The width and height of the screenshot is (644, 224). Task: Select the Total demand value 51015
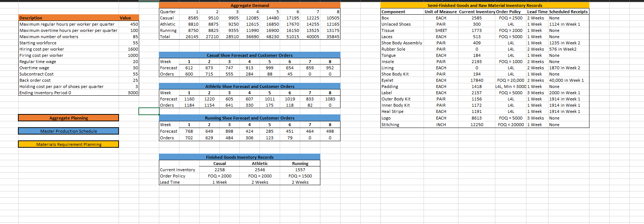pos(290,37)
